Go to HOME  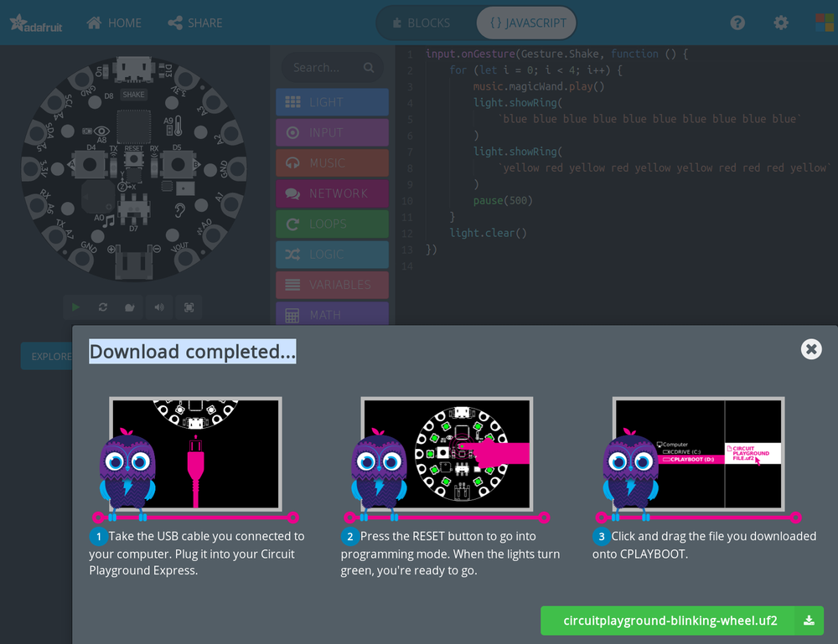click(x=114, y=23)
